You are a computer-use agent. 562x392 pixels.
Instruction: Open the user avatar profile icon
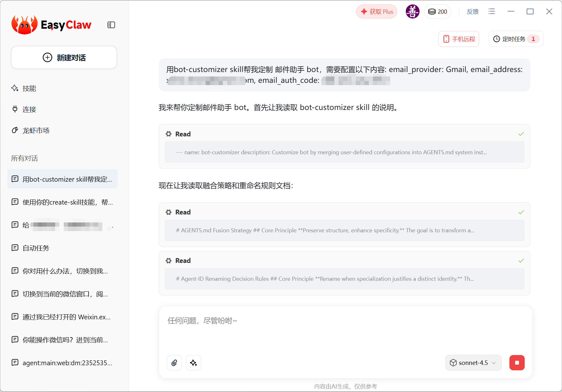pos(412,12)
